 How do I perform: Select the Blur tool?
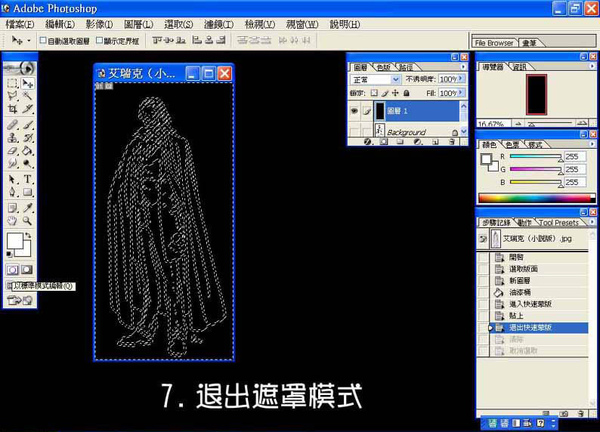point(13,164)
